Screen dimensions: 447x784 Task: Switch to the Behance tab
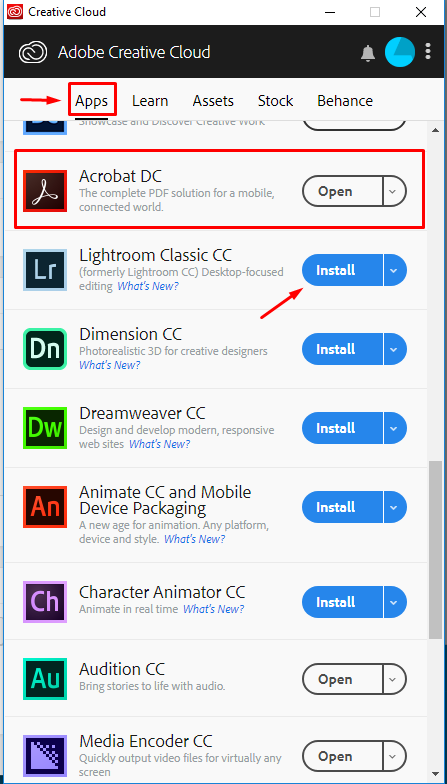click(x=345, y=100)
